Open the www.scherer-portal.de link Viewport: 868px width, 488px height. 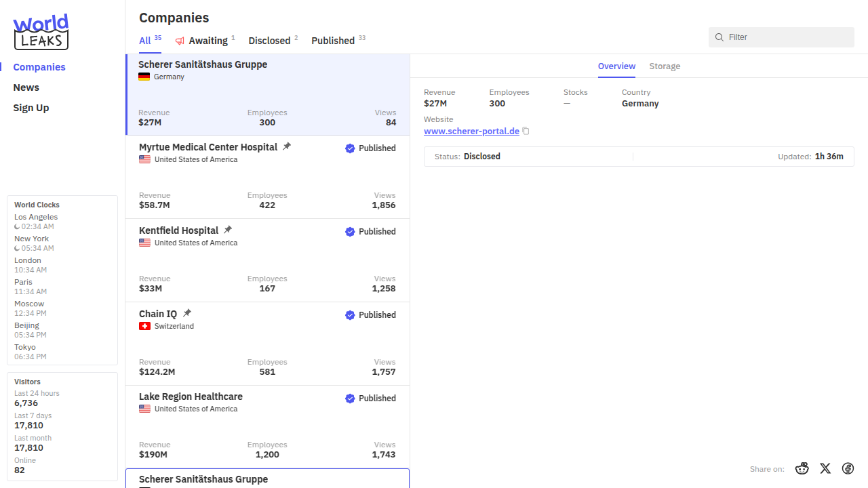471,131
